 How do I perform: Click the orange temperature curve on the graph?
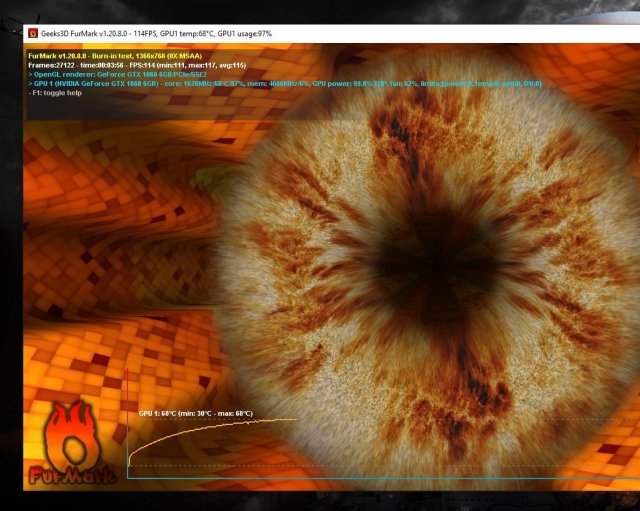200,427
